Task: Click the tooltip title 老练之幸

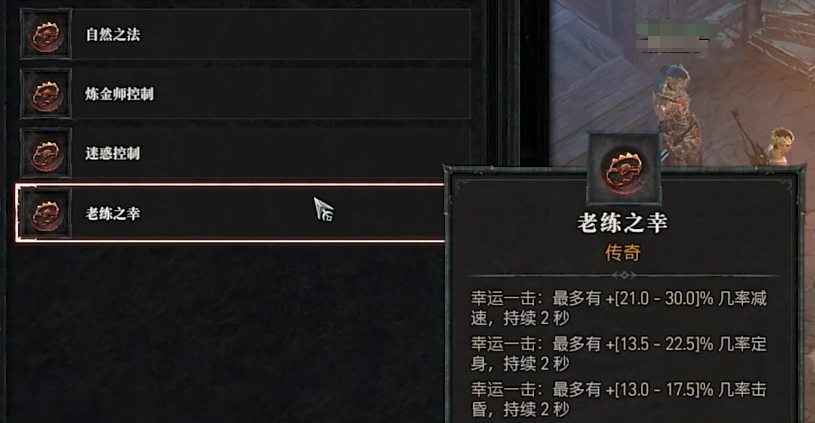Action: [623, 223]
